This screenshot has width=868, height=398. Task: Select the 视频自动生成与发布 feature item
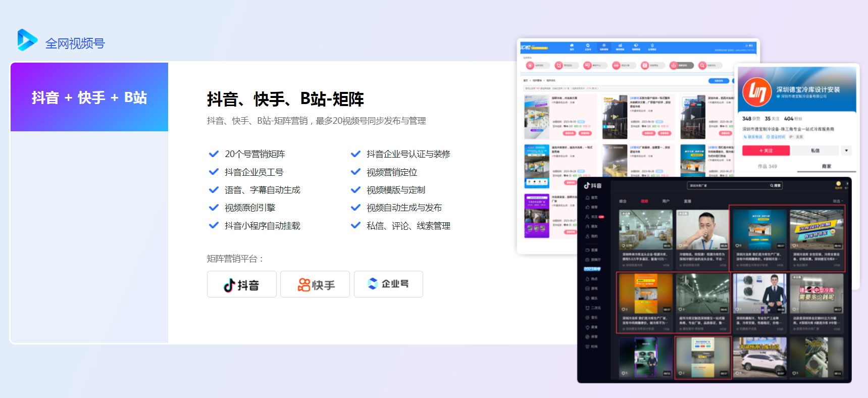(x=396, y=208)
